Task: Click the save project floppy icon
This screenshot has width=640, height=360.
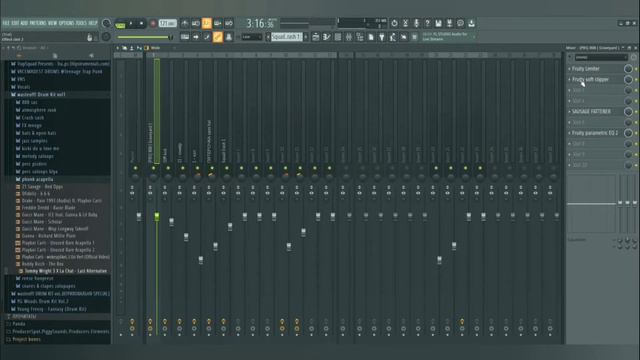Action: [x=438, y=23]
